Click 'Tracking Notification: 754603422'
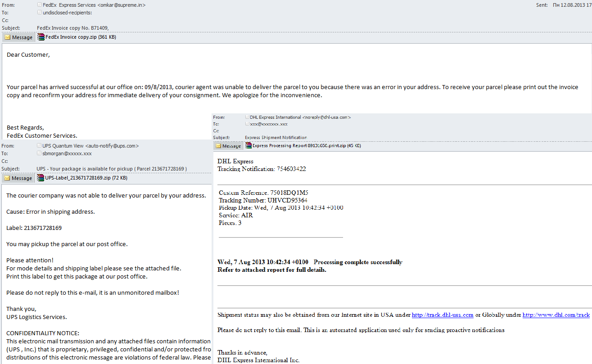 coord(262,169)
